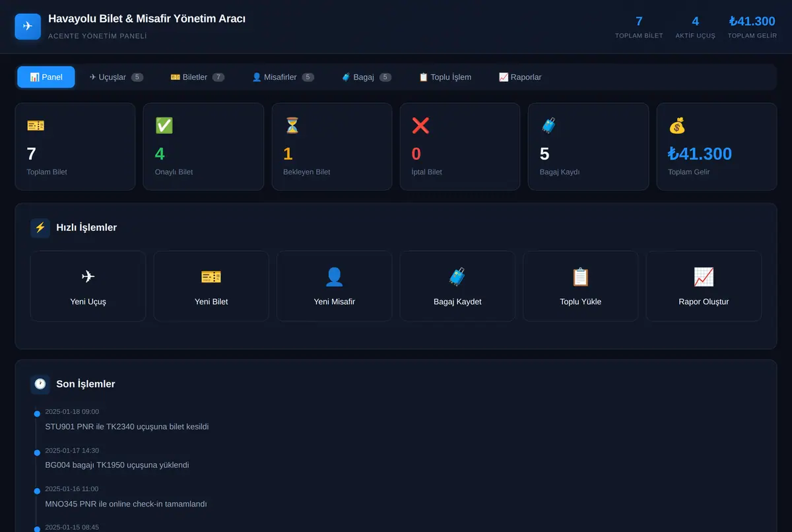Screen dimensions: 792x532
Task: Click the STU901 PNR ticket log entry
Action: pos(127,426)
